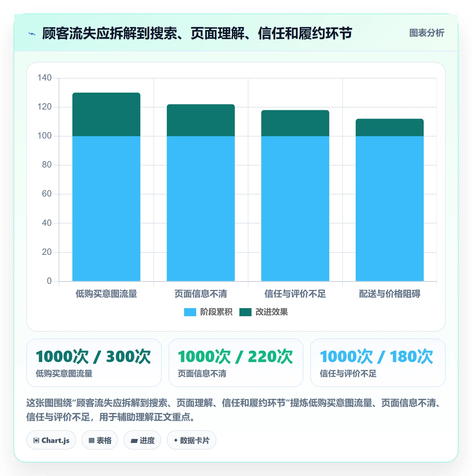Click the chart title 顾客流失应拆解到搜索
The width and height of the screenshot is (472, 476).
[197, 33]
